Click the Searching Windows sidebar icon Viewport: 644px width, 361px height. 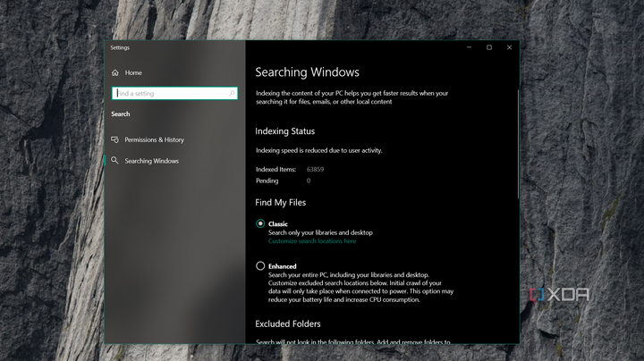pos(115,161)
